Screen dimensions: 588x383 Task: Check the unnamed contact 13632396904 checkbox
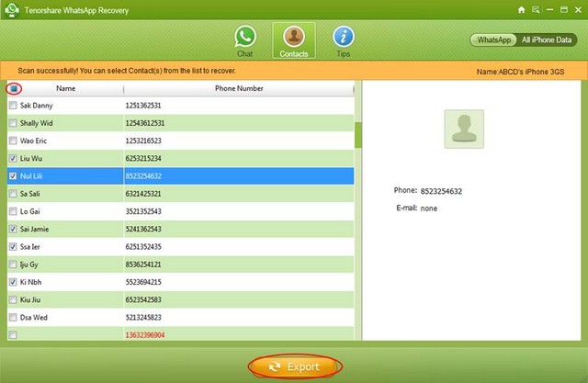coord(13,334)
